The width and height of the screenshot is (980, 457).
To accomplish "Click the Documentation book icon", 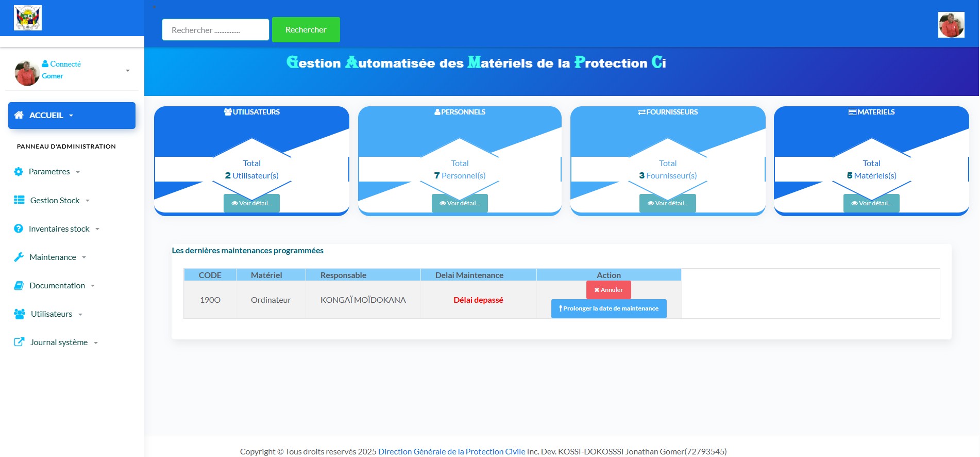I will (19, 285).
